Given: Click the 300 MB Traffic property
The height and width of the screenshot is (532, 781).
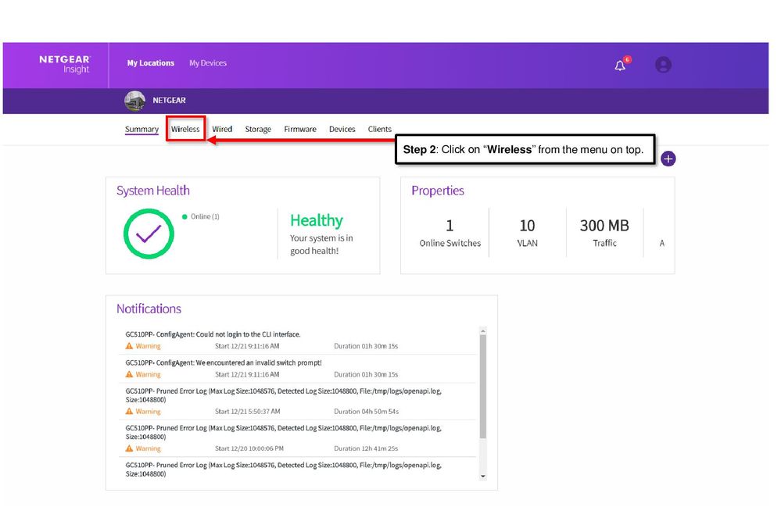Looking at the screenshot, I should 604,233.
